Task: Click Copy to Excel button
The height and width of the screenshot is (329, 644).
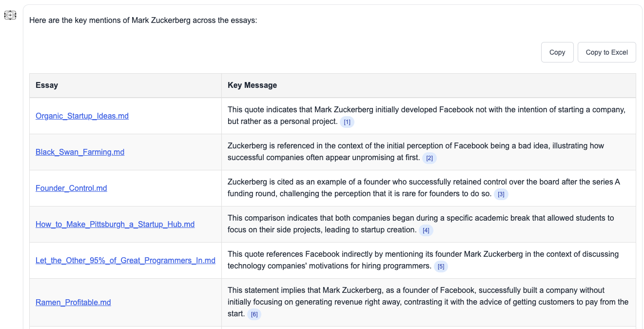Action: coord(607,52)
